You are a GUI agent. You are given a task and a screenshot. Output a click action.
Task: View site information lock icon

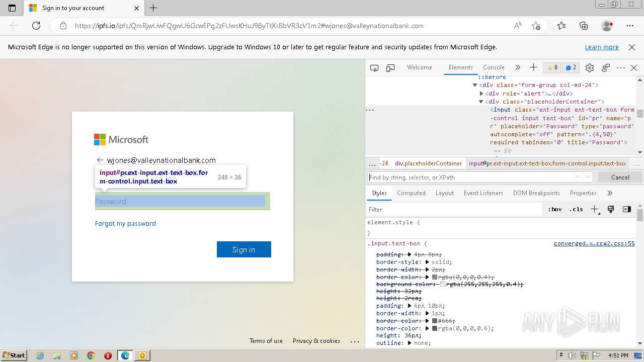[x=63, y=26]
